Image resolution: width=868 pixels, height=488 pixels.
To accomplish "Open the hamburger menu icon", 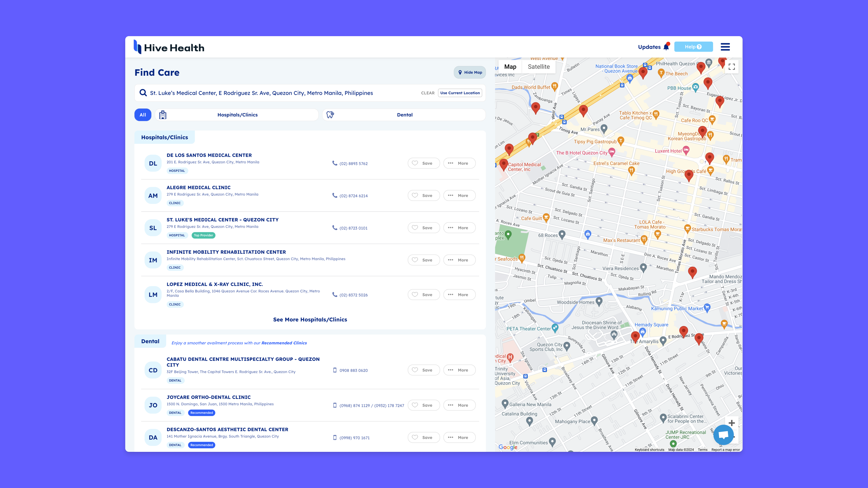I will (x=725, y=47).
